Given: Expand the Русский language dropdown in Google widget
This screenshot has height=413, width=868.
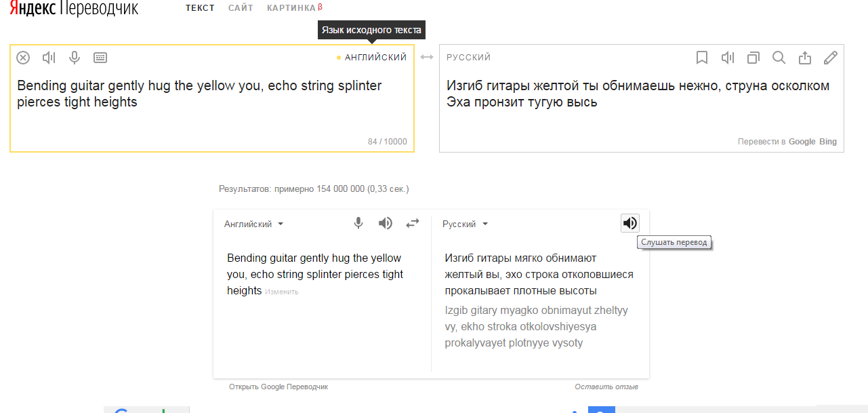Looking at the screenshot, I should pyautogui.click(x=466, y=224).
